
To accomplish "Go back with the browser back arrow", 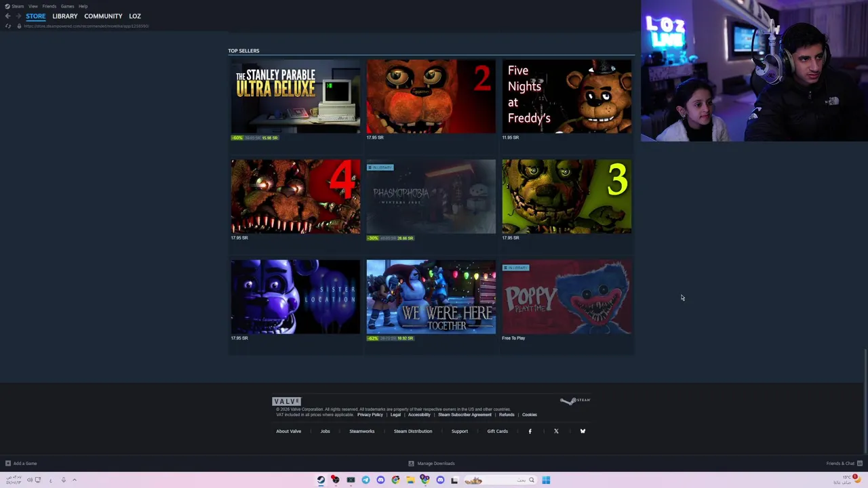I will click(7, 16).
